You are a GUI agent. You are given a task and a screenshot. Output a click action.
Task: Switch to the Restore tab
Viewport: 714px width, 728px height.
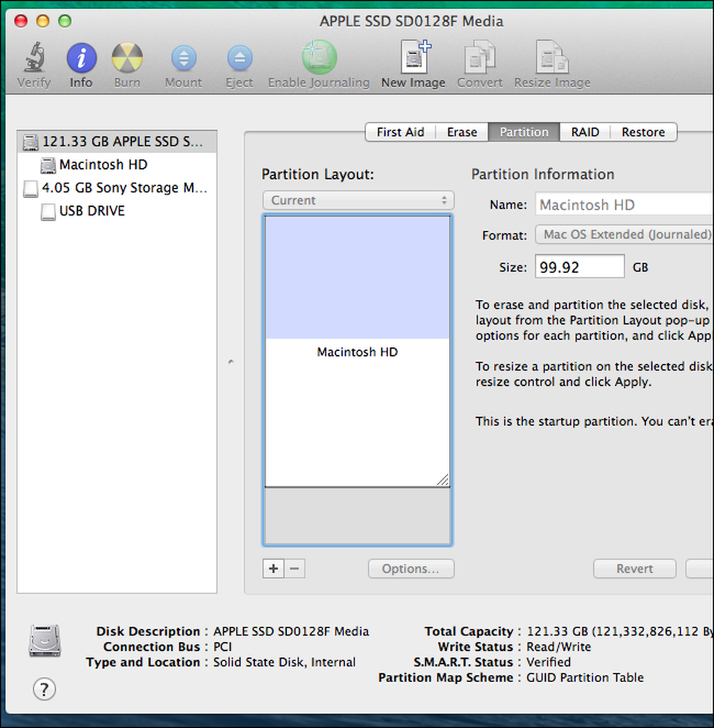(x=643, y=132)
